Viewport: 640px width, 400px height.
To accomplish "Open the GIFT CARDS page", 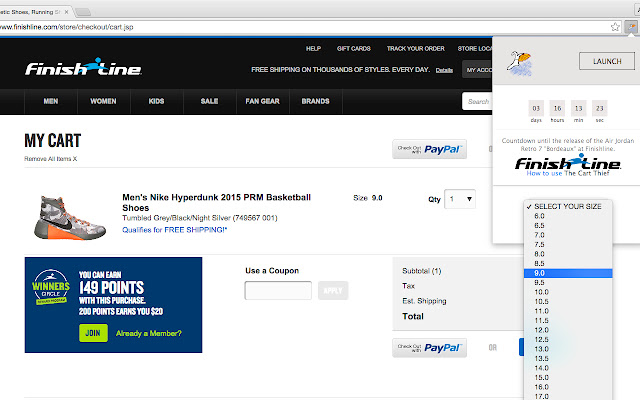I will tap(353, 49).
